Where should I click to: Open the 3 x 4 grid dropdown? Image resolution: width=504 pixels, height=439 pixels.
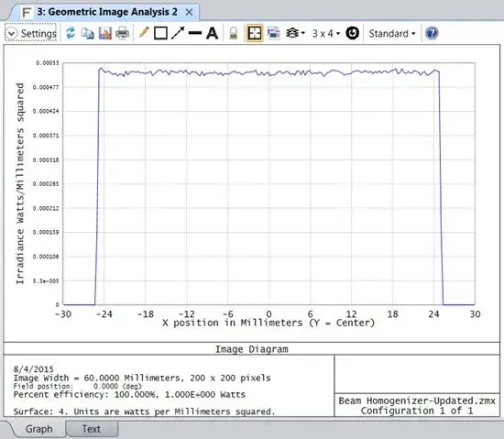pyautogui.click(x=325, y=33)
